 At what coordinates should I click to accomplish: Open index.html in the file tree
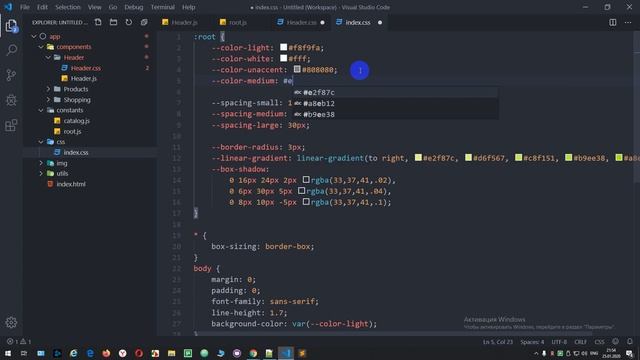[x=71, y=184]
